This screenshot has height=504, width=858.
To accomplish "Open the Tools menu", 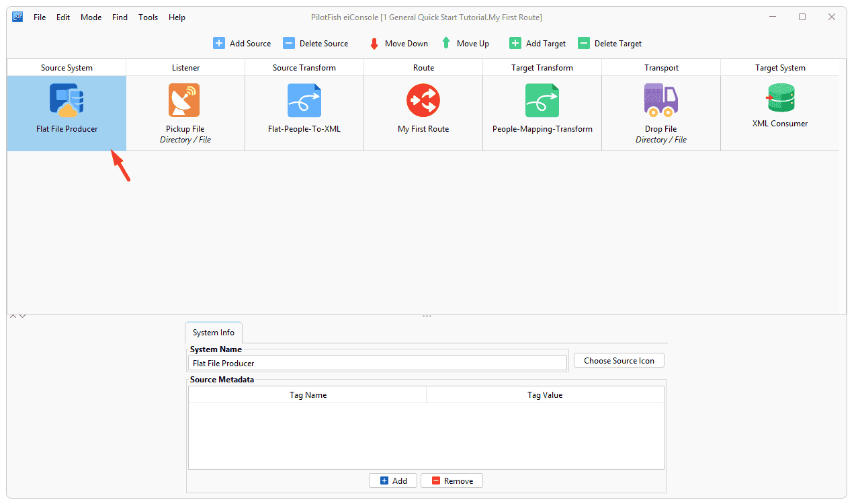I will pos(148,17).
